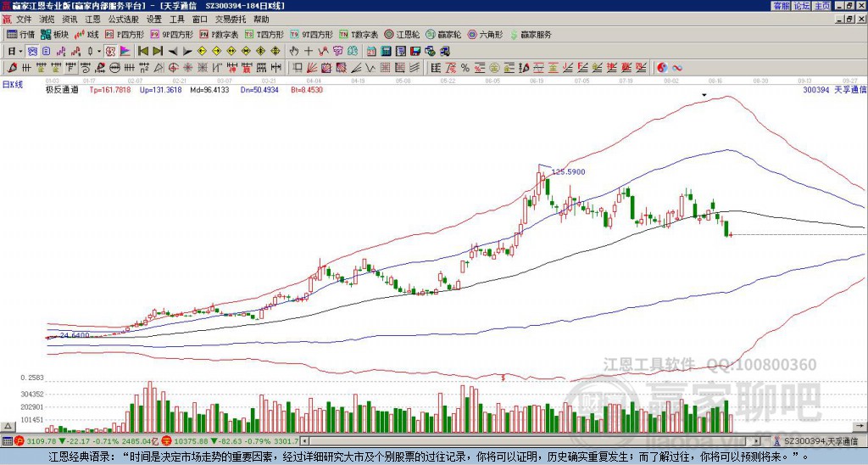Click the triangle button at chart bottom-left
This screenshot has height=465, width=868.
tap(8, 426)
